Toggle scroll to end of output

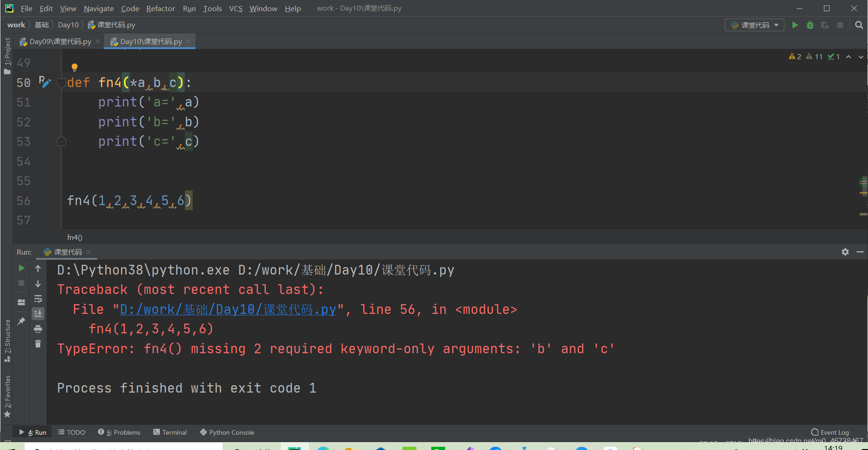[x=38, y=314]
